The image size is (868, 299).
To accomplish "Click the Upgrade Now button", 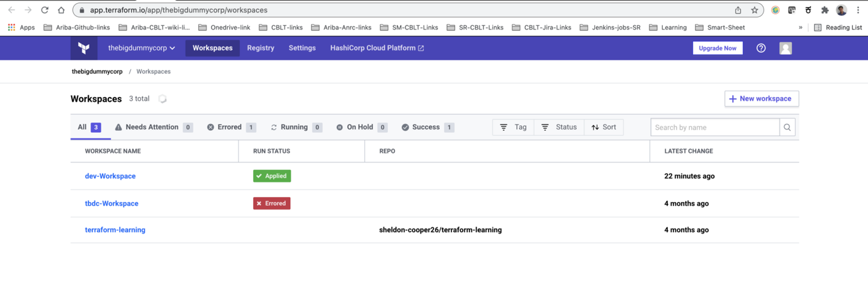I will 718,48.
